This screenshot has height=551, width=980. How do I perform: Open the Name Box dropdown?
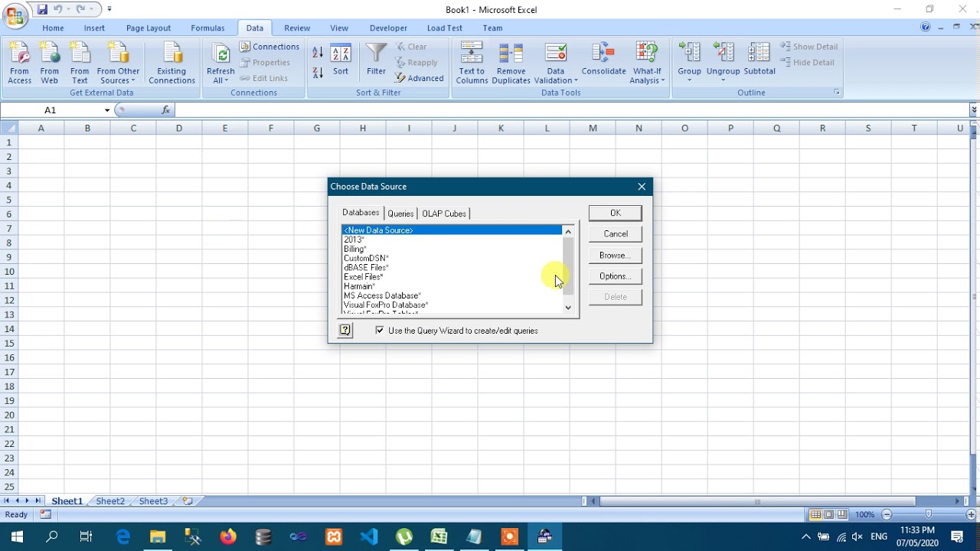point(107,110)
